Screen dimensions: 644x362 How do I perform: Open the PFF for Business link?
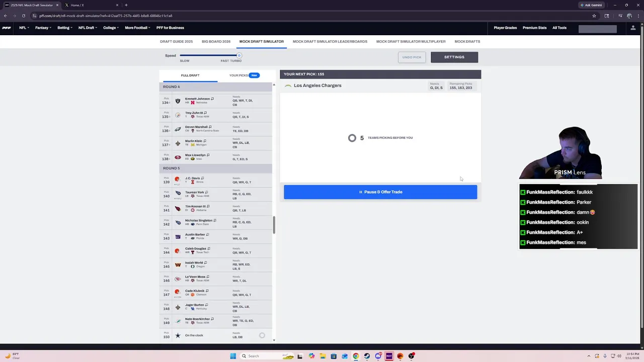coord(170,28)
